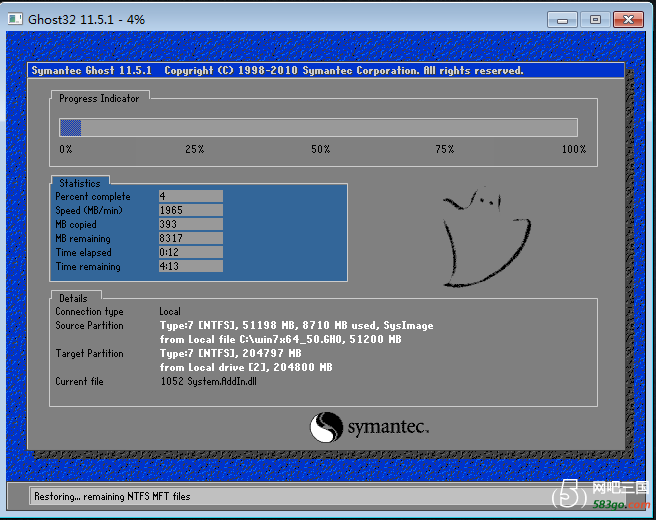Click the 50% progress marker label

(320, 149)
